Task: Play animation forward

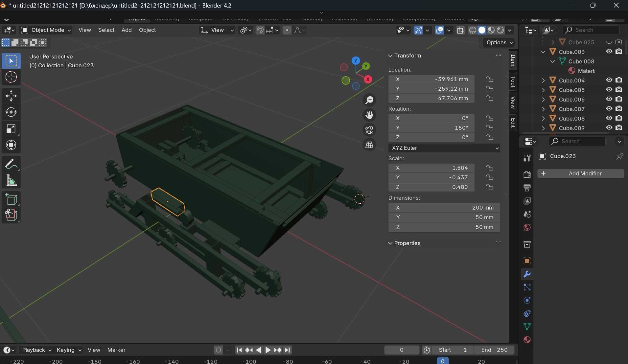Action: pos(268,350)
